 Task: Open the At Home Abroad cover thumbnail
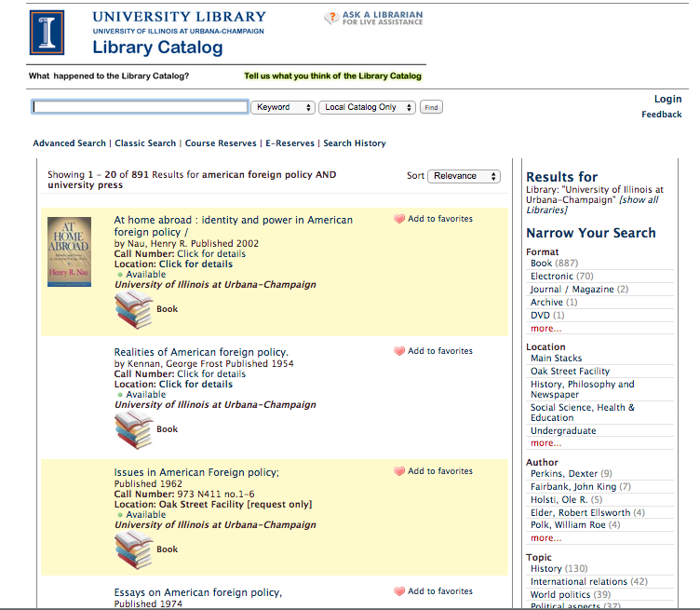(x=69, y=251)
